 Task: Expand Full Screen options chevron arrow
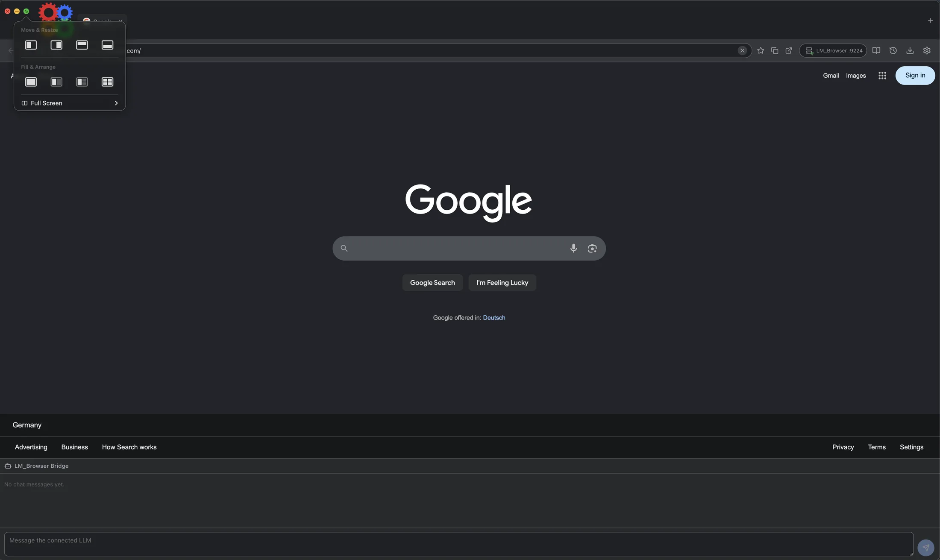coord(116,103)
